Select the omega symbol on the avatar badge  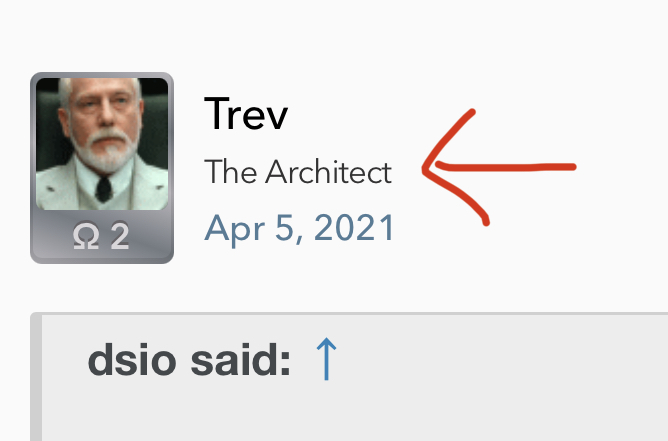pos(86,237)
